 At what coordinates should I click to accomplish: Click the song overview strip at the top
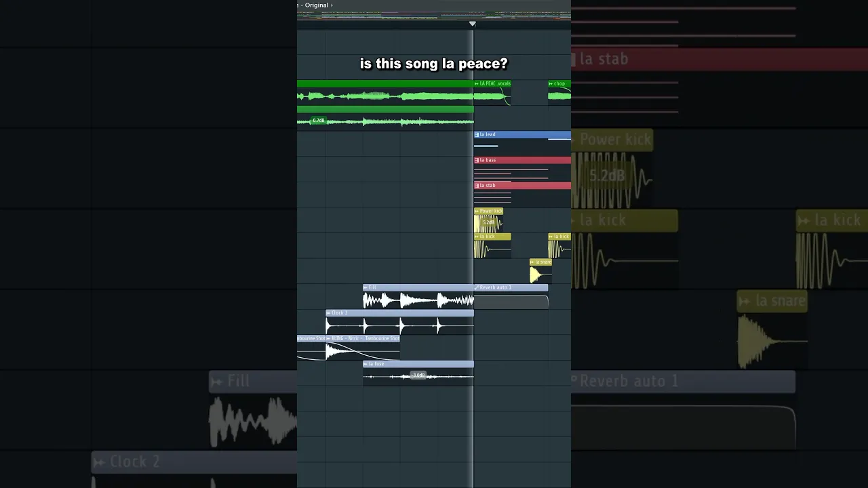coord(434,16)
